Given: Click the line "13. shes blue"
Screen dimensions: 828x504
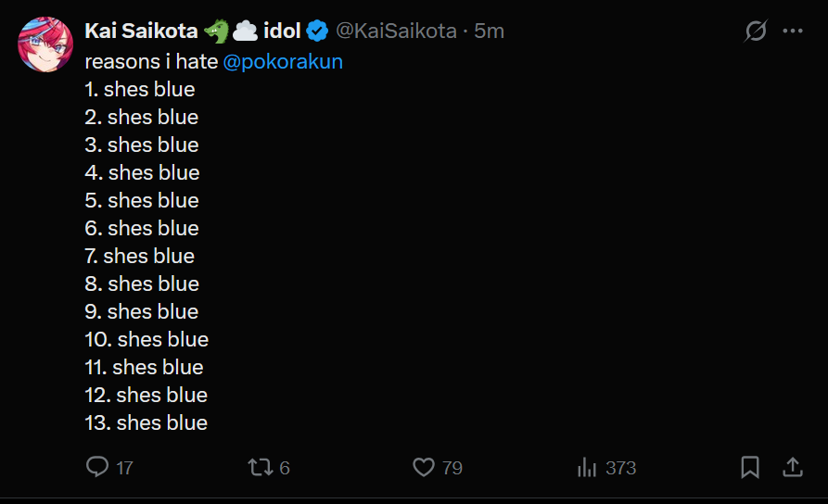Looking at the screenshot, I should point(146,423).
